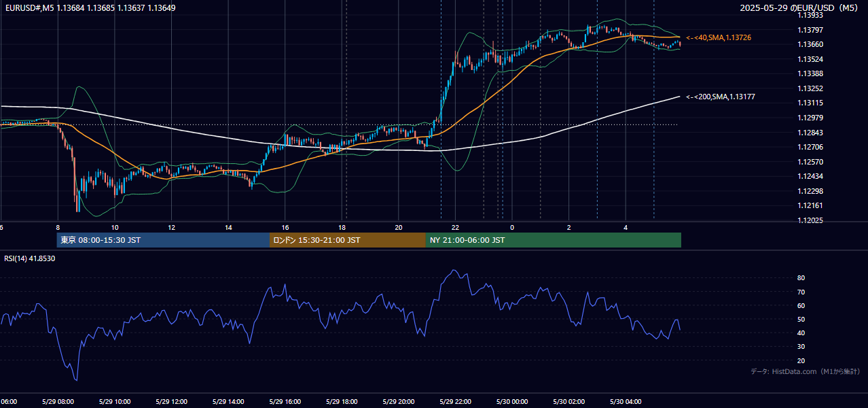Viewport: 868px width, 408px height.
Task: Click RSI scale level 40
Action: (x=801, y=333)
